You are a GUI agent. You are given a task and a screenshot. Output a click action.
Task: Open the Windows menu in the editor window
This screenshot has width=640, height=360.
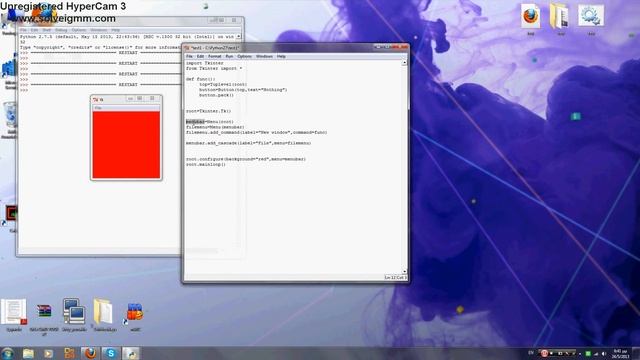264,56
